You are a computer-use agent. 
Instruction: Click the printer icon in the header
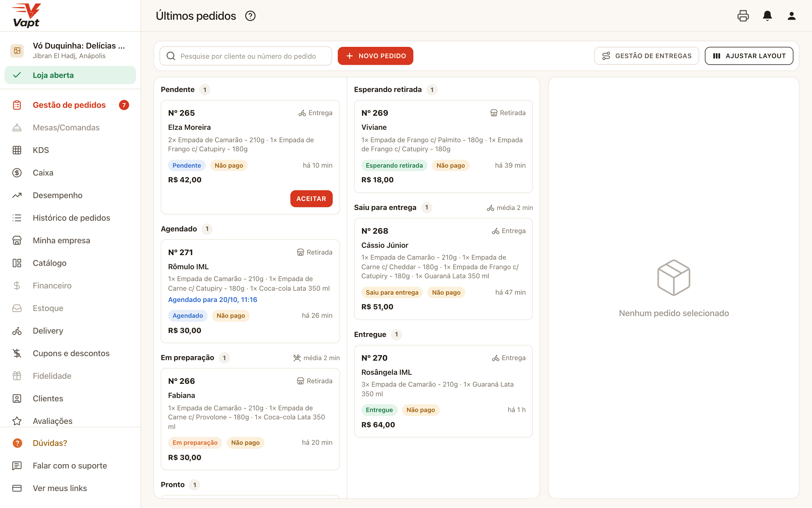pyautogui.click(x=743, y=16)
